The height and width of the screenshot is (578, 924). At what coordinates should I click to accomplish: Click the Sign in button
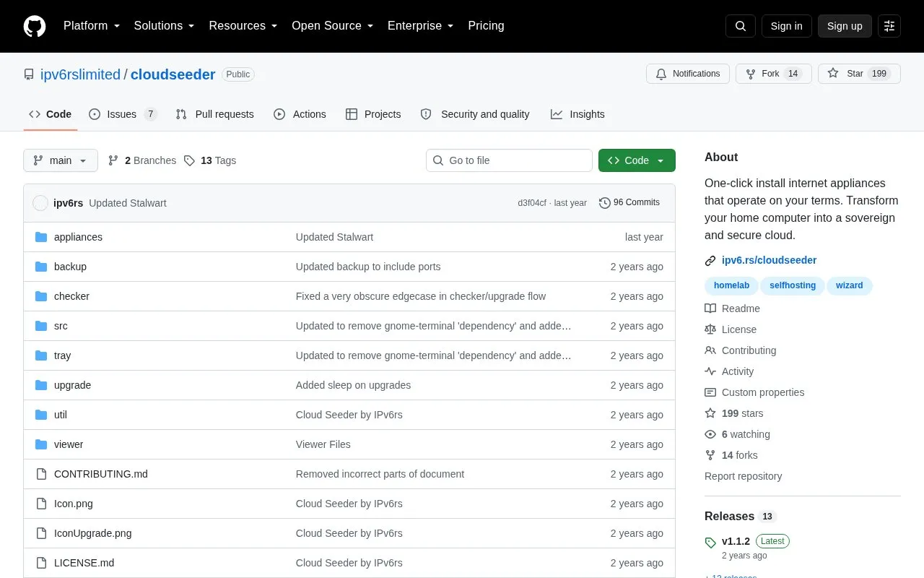pyautogui.click(x=786, y=26)
